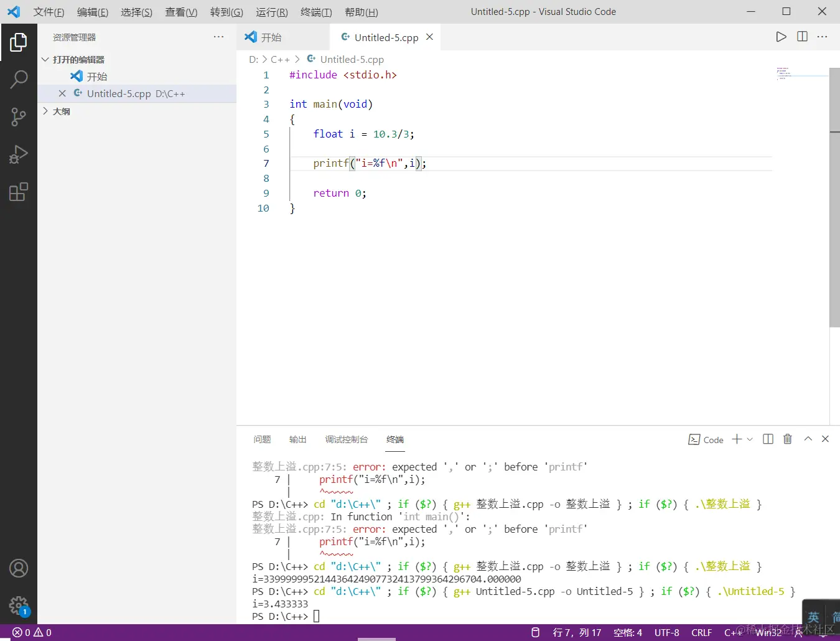
Task: Open the Manage gear settings icon
Action: [x=19, y=606]
